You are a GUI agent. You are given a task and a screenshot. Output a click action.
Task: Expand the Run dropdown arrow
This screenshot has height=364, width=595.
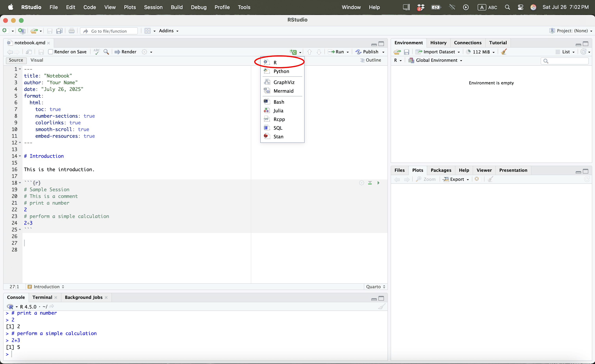348,52
